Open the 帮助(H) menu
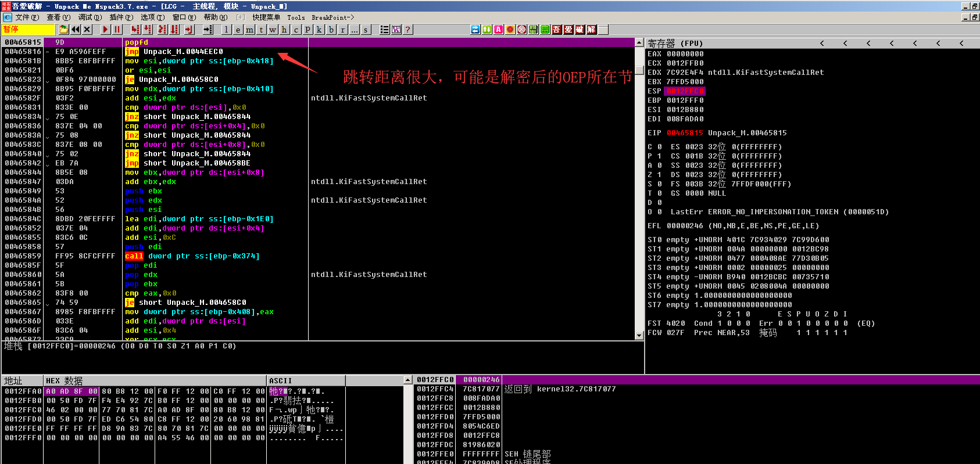 (216, 17)
